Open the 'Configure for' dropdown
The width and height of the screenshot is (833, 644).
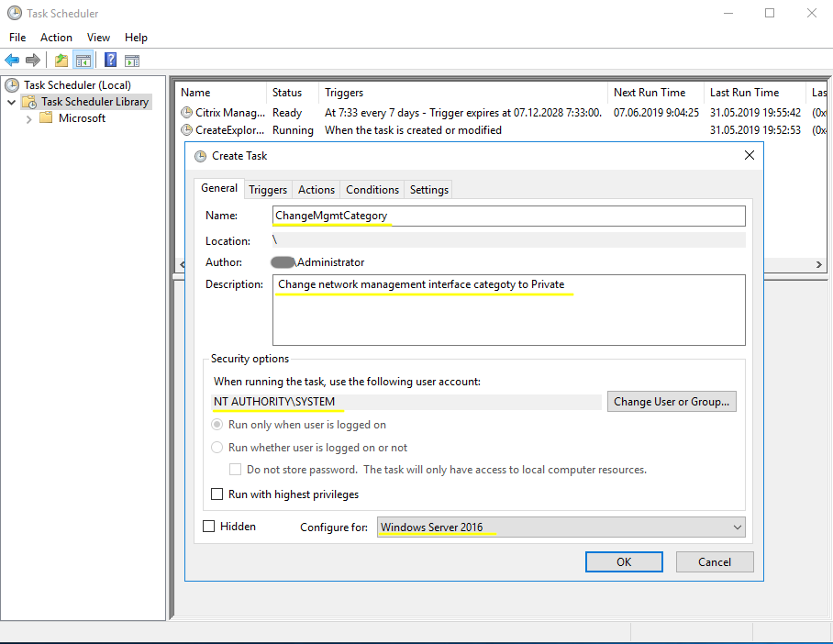(x=736, y=527)
